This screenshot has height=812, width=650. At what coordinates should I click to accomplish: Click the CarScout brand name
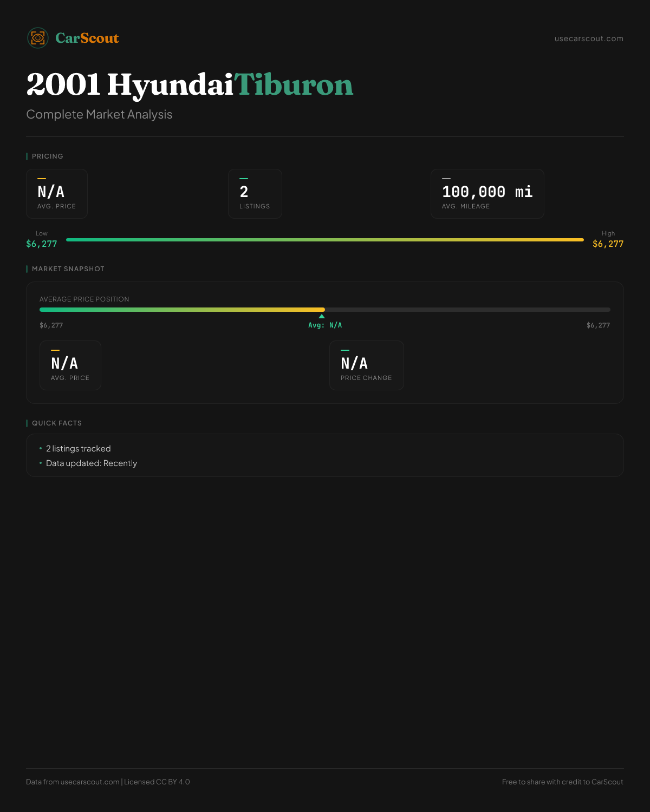tap(87, 38)
